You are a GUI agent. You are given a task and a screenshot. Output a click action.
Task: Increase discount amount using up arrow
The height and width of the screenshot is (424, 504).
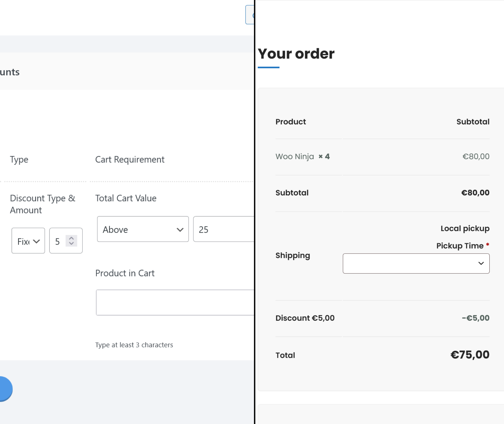[x=71, y=238]
